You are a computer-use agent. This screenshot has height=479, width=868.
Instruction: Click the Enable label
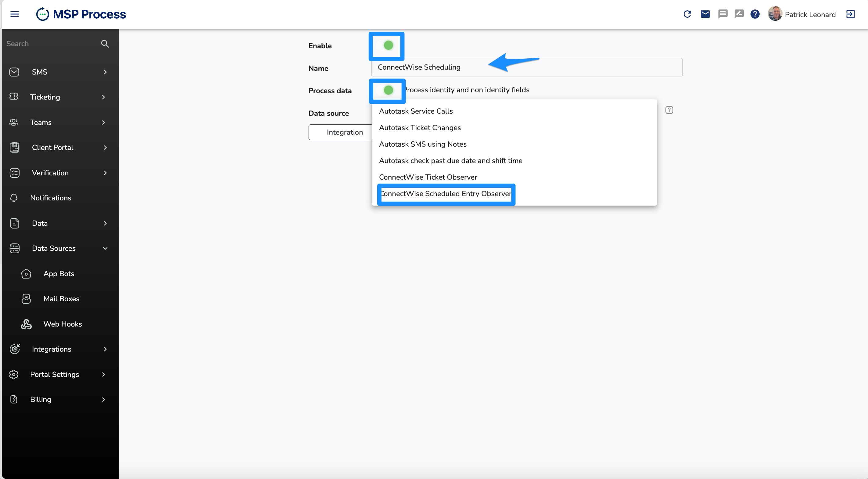click(x=320, y=46)
